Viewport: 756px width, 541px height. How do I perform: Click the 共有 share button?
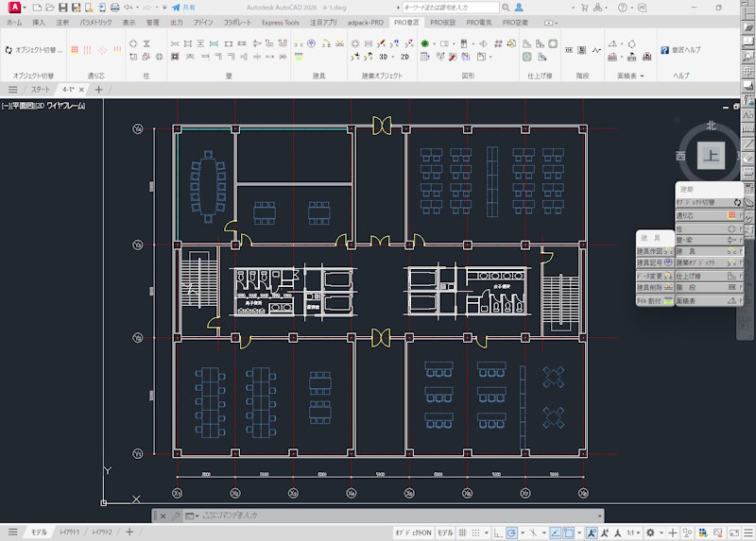pos(183,8)
